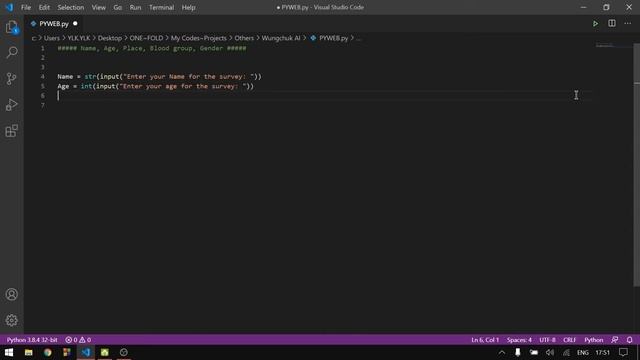Screen dimensions: 640x360
Task: Open notifications bell in status bar
Action: click(x=629, y=340)
